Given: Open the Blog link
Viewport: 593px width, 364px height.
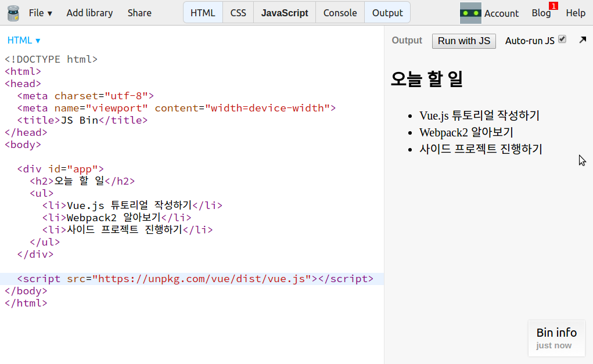Looking at the screenshot, I should 540,13.
